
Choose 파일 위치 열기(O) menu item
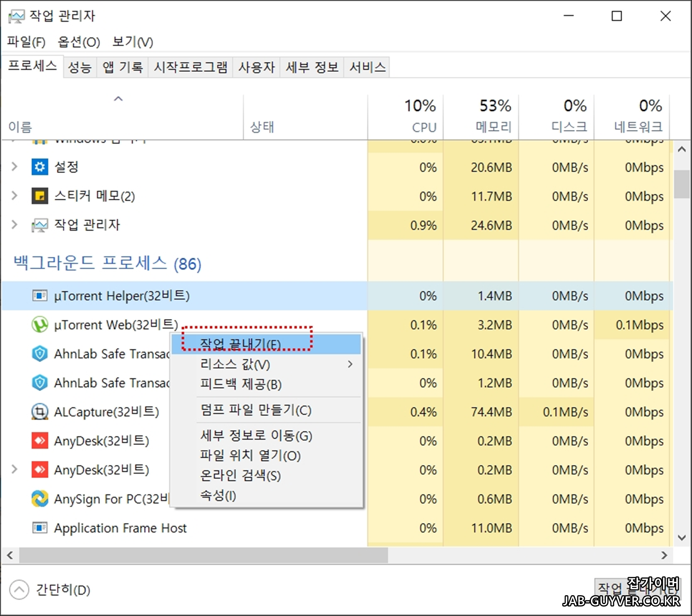266,456
